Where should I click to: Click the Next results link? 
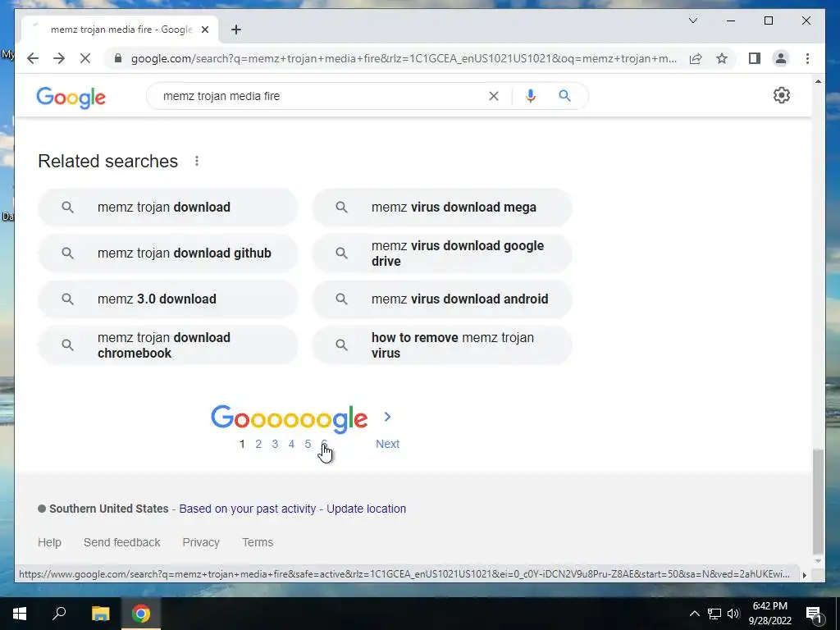point(387,444)
